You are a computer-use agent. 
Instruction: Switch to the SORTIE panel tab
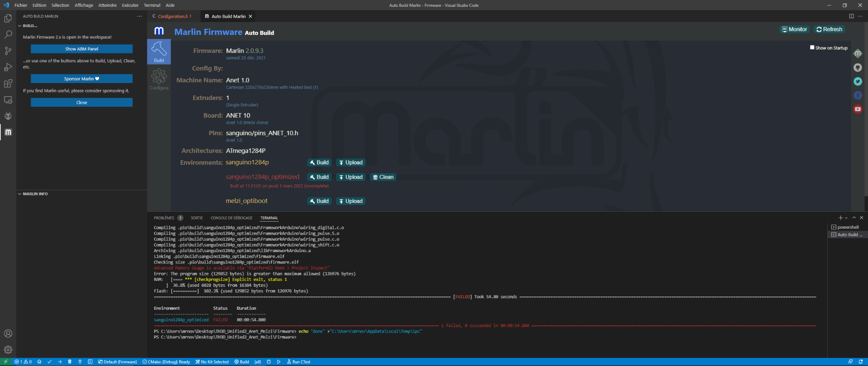(197, 218)
